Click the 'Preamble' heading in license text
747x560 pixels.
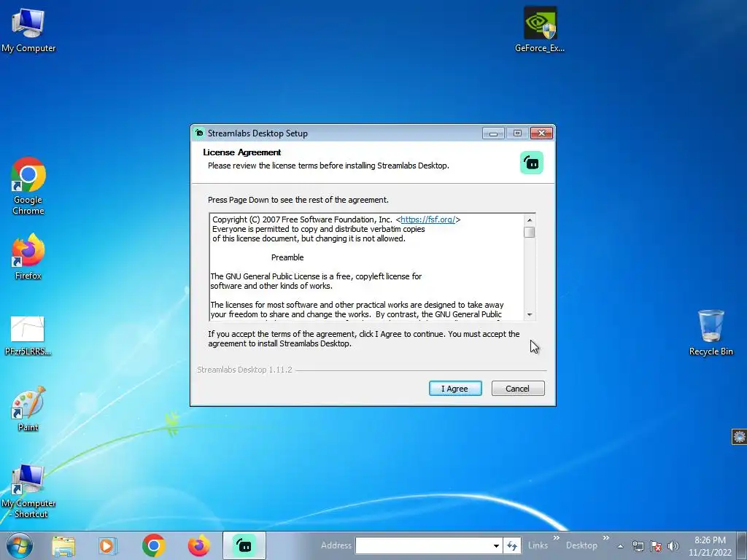(287, 257)
